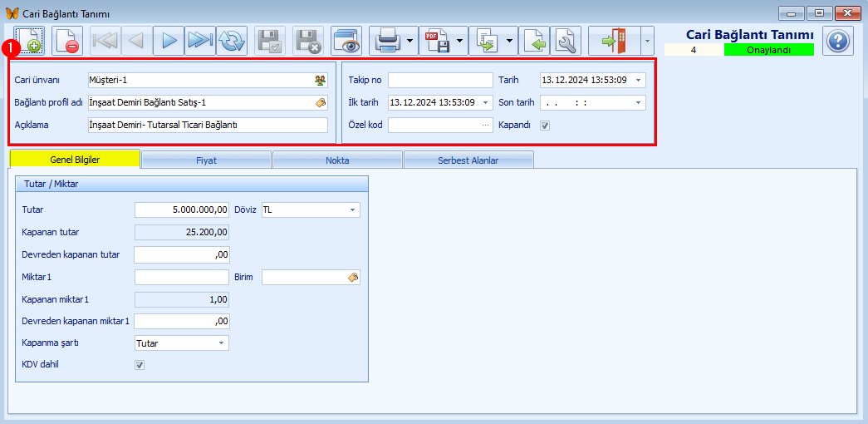Open the Tarih date picker dropdown
This screenshot has width=868, height=424.
click(638, 81)
